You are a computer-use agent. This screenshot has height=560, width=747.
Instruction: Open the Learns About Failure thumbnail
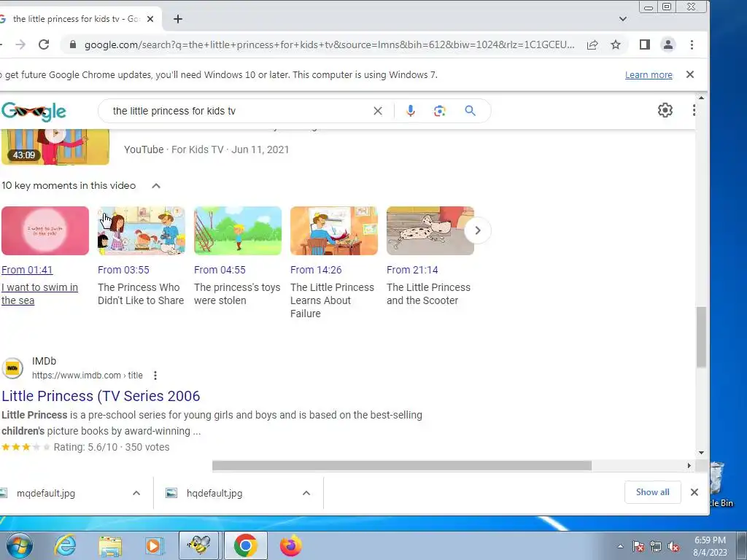click(x=334, y=230)
